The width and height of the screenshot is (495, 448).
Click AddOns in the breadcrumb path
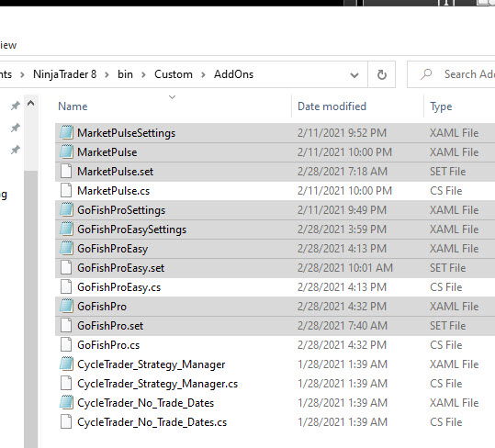233,74
